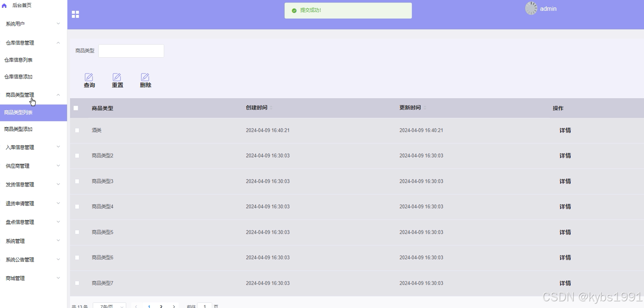Expand the 系统公告管理 menu
The width and height of the screenshot is (644, 308).
[33, 259]
